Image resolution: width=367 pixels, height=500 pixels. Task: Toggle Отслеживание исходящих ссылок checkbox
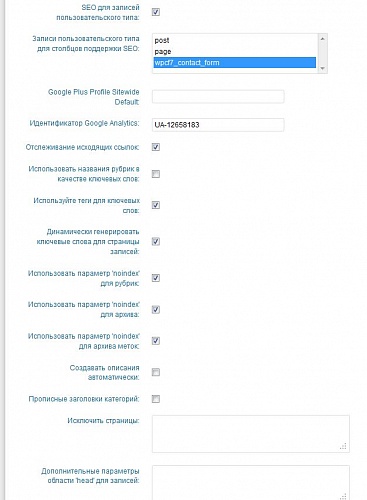[156, 147]
